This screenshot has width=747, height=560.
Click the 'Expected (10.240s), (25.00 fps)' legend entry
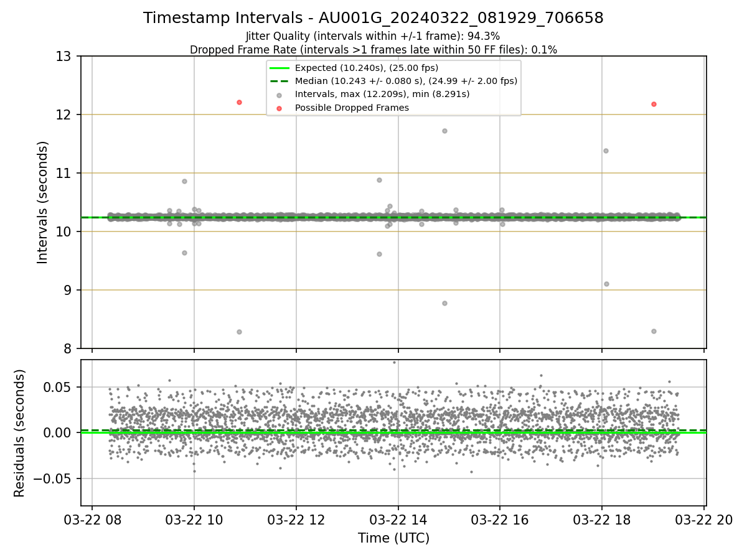click(x=367, y=68)
